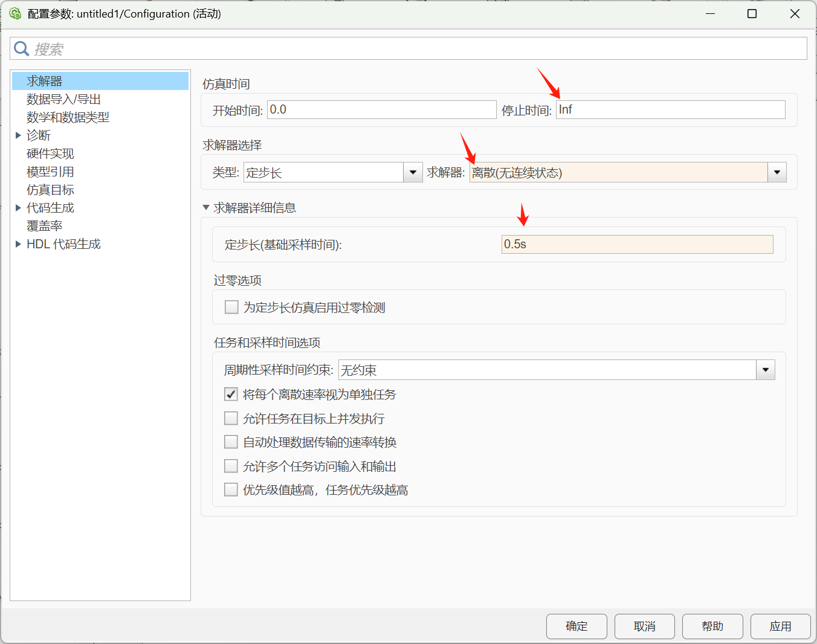Click the 求解器选择 section label
The height and width of the screenshot is (644, 817).
click(x=232, y=145)
